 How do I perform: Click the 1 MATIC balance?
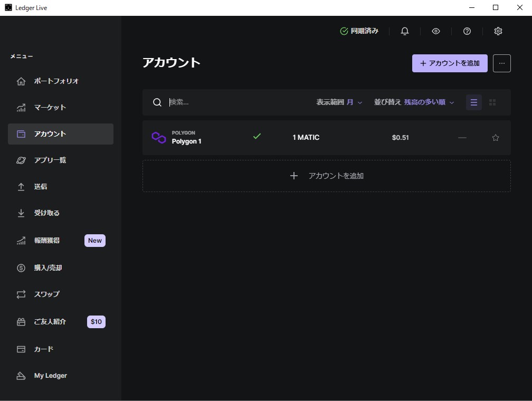306,137
